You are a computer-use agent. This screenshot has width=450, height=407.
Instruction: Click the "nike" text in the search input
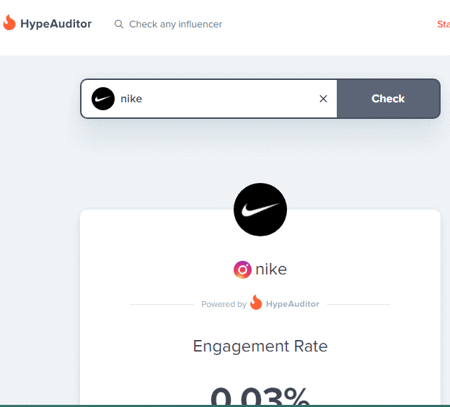tap(131, 99)
